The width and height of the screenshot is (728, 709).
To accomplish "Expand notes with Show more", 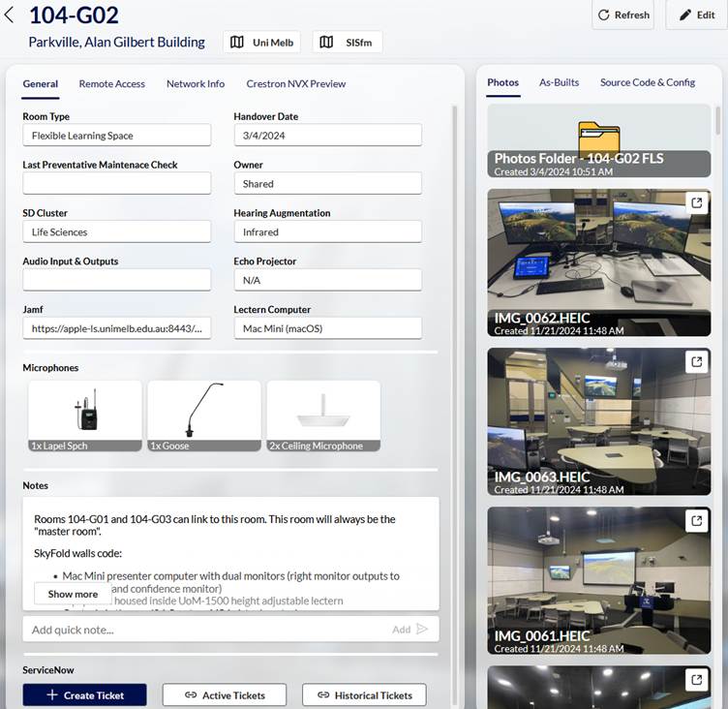I will click(x=73, y=594).
